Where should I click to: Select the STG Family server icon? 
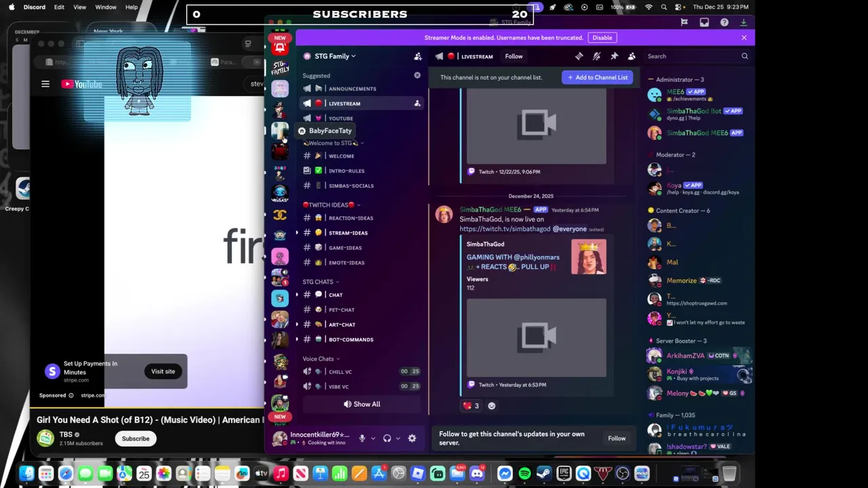pos(280,68)
